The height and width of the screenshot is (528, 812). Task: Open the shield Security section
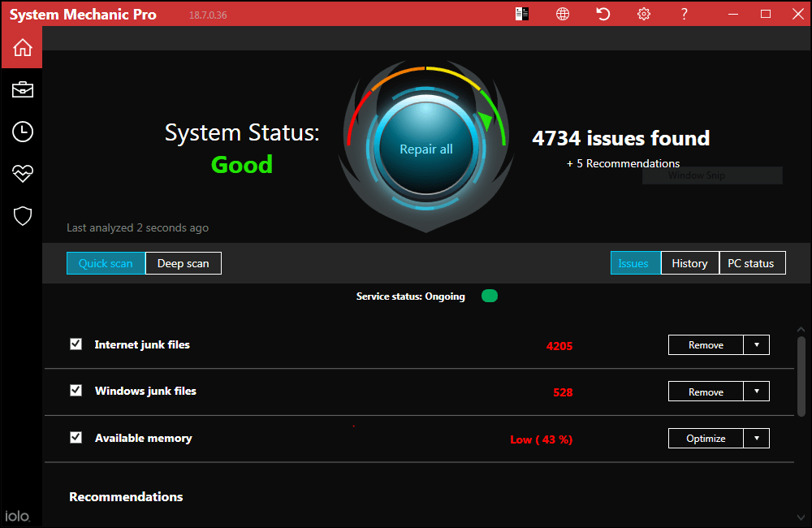tap(22, 216)
